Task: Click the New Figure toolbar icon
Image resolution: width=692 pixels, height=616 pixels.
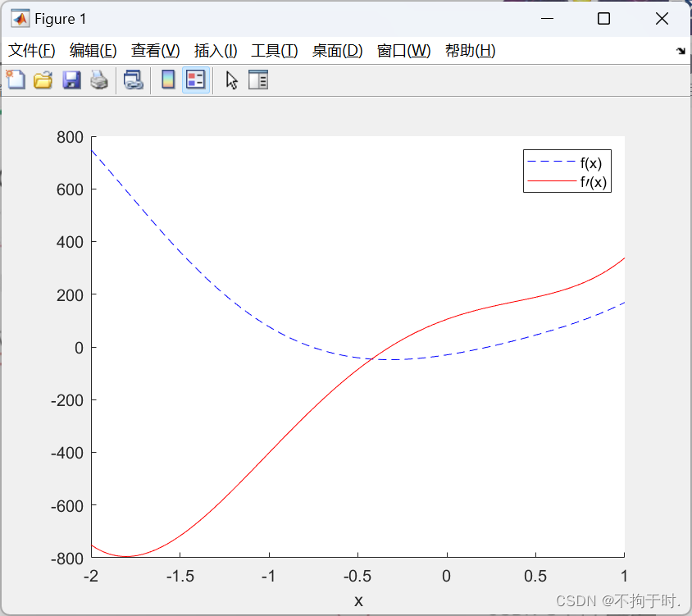Action: coord(16,80)
